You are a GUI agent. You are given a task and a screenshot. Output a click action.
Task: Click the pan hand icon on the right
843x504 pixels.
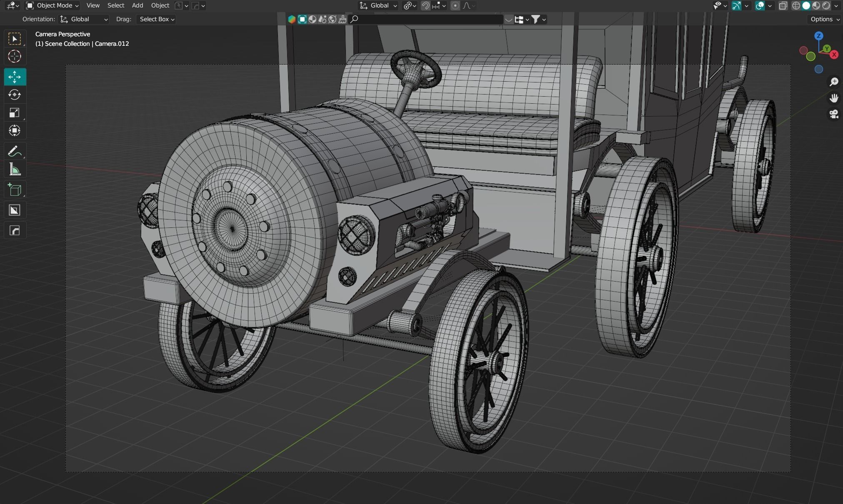click(x=834, y=98)
